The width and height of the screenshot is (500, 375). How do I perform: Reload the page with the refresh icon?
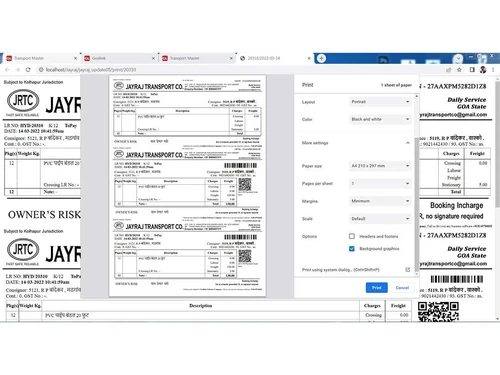(x=28, y=70)
